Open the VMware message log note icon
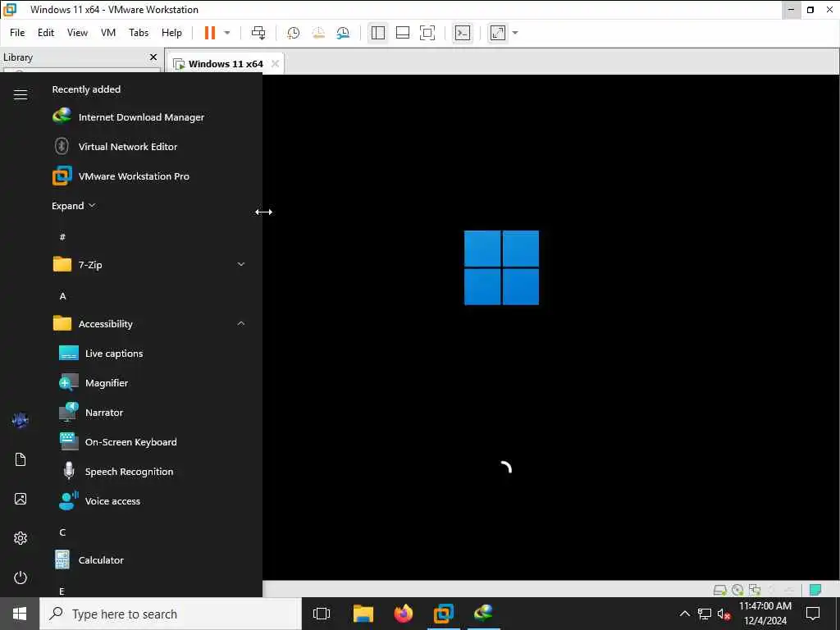Screen dimensions: 840x630 tap(815, 590)
